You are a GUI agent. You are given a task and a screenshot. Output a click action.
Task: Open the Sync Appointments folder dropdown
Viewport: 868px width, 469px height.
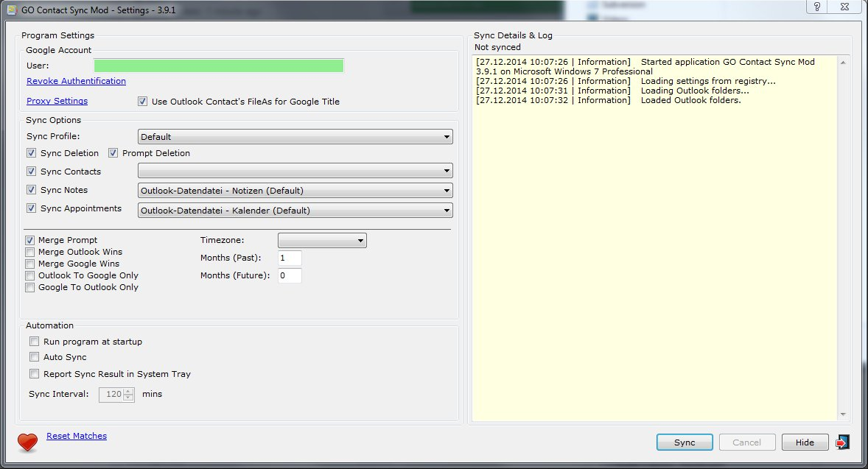click(295, 210)
